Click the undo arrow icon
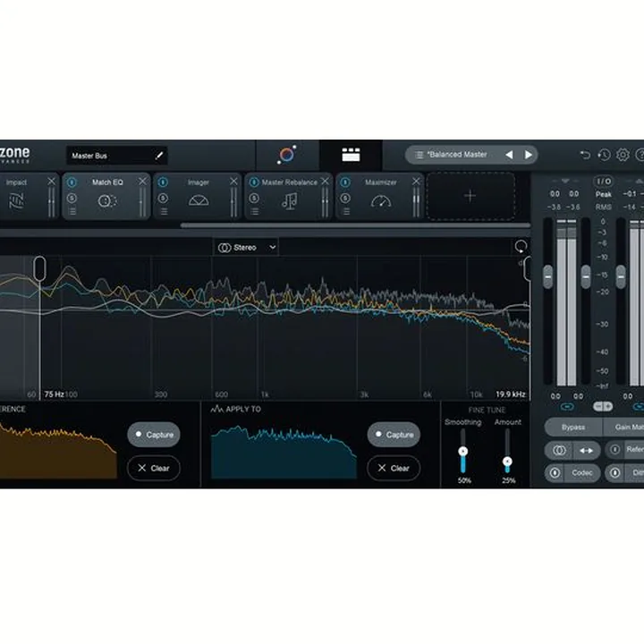 pyautogui.click(x=585, y=155)
